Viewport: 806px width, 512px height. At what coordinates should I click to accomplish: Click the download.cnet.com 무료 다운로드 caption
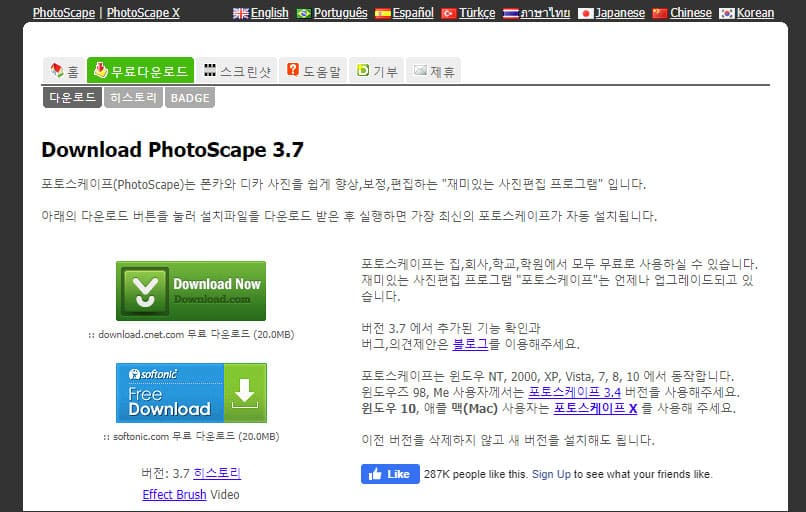tap(191, 335)
